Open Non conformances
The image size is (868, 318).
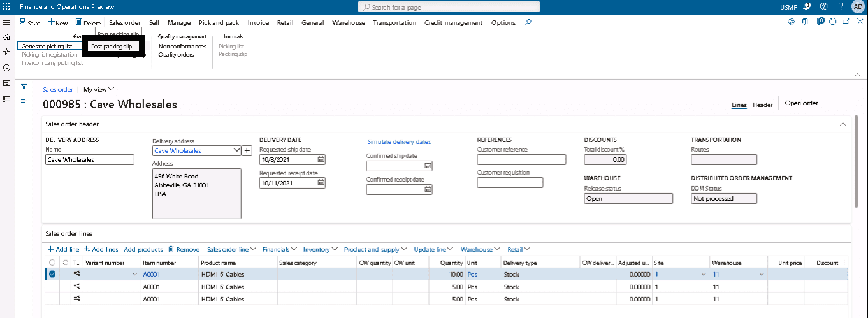tap(182, 47)
